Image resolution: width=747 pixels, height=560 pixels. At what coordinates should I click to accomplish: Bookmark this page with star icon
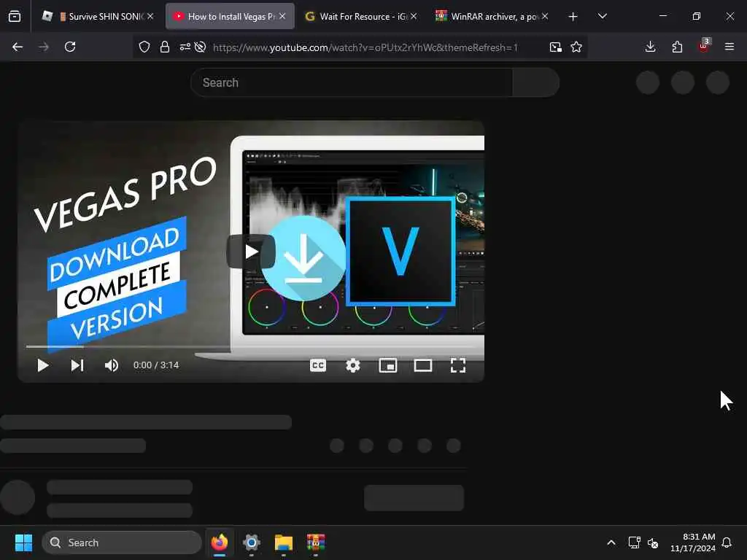576,47
